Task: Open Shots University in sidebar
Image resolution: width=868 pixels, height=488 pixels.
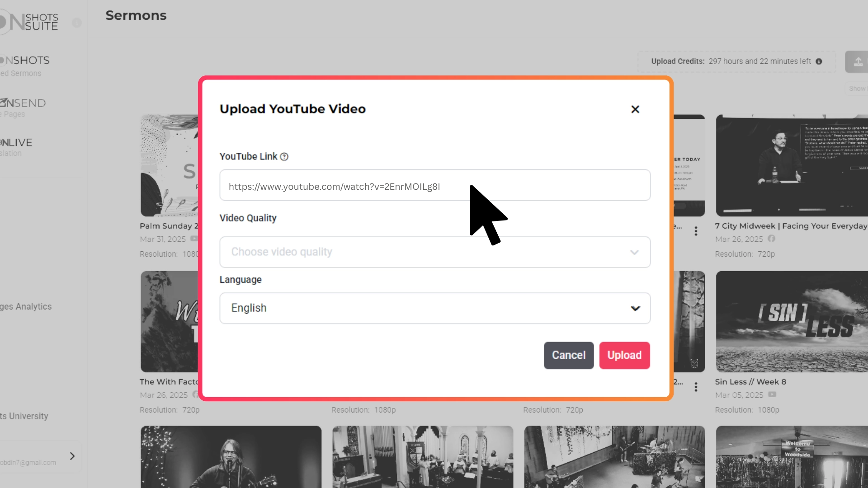Action: click(24, 416)
